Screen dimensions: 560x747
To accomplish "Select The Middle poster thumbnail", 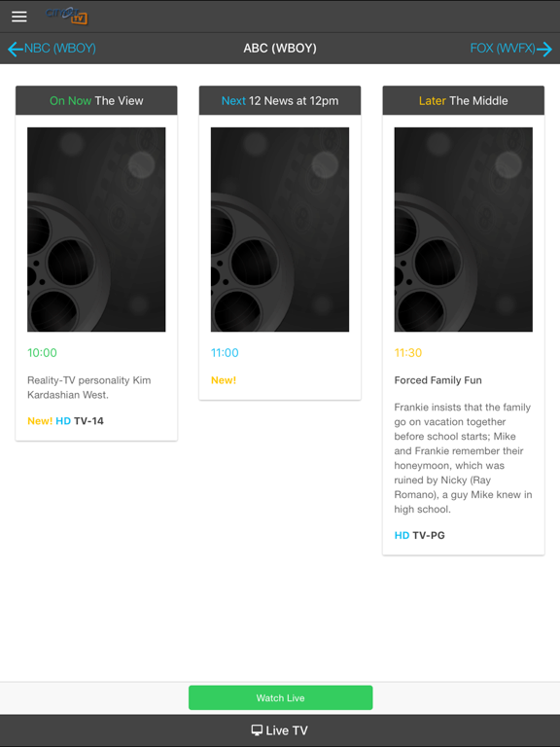I will click(x=464, y=230).
